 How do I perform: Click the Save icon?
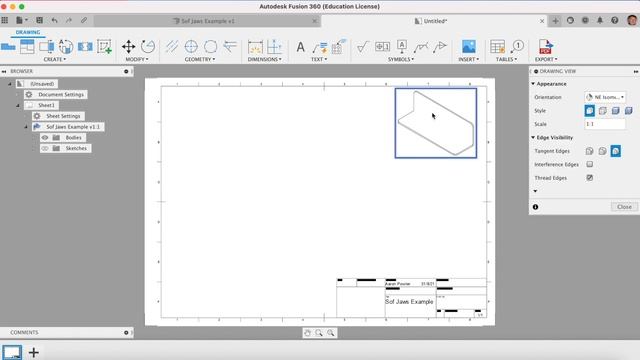(39, 20)
